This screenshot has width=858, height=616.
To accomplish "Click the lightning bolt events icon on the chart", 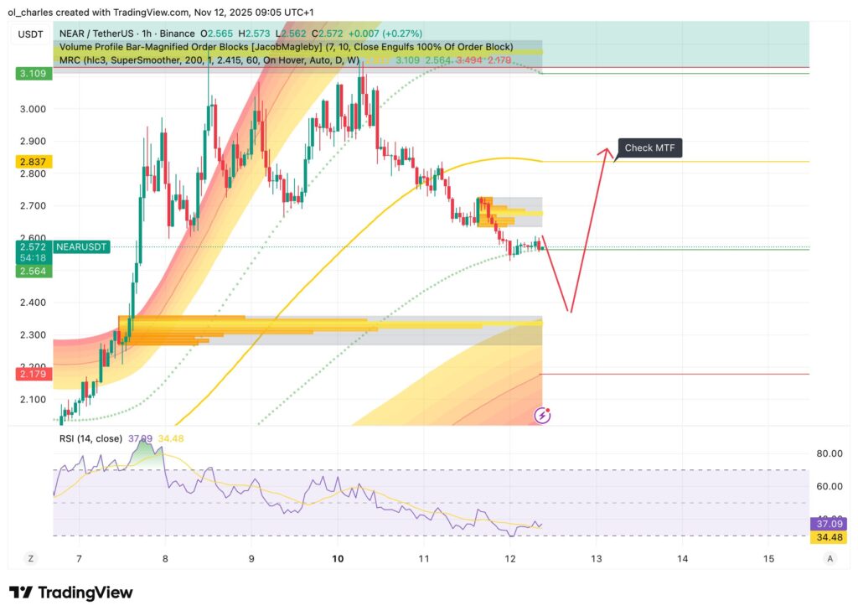I will point(540,415).
